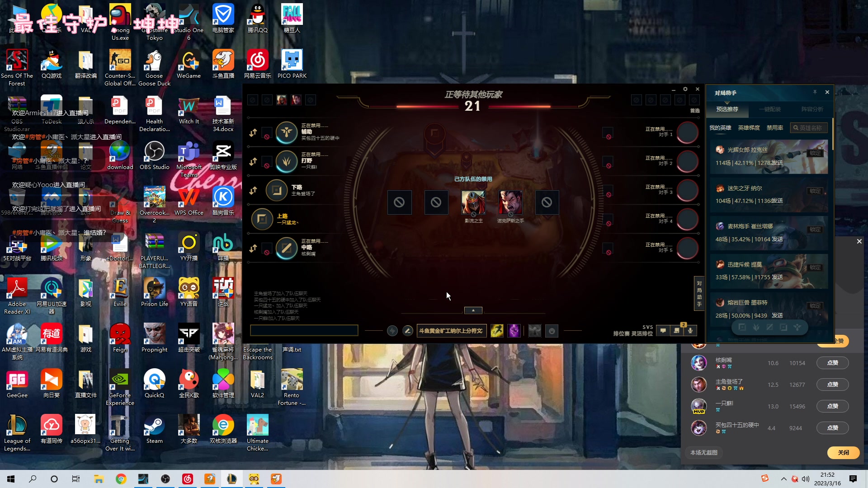The width and height of the screenshot is (868, 488).
Task: Open the emote selector smiley icon
Action: (x=552, y=331)
